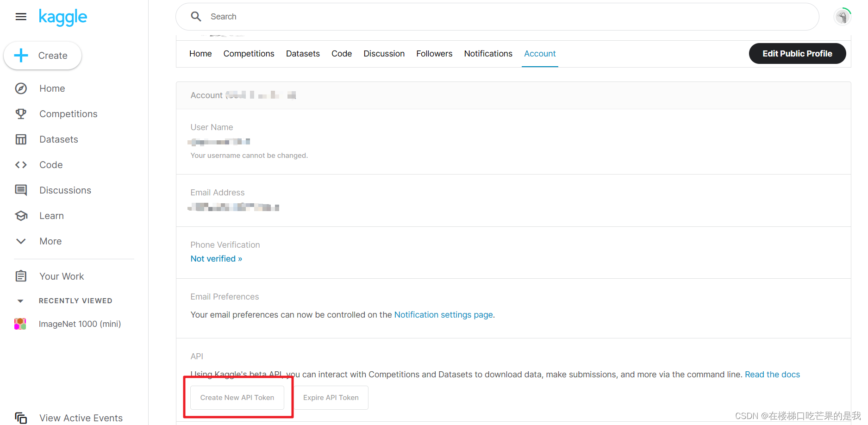Screen dimensions: 868x425
Task: Click the Email Preferences heading
Action: point(225,297)
